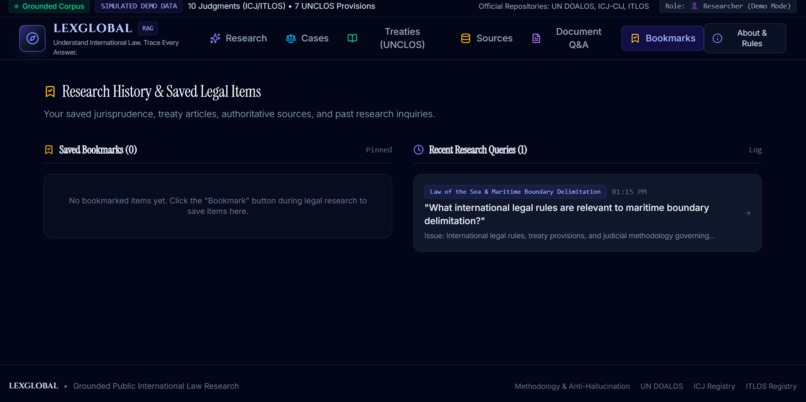Click the bookmark icon in Bookmarks tab
The width and height of the screenshot is (806, 402).
click(635, 38)
